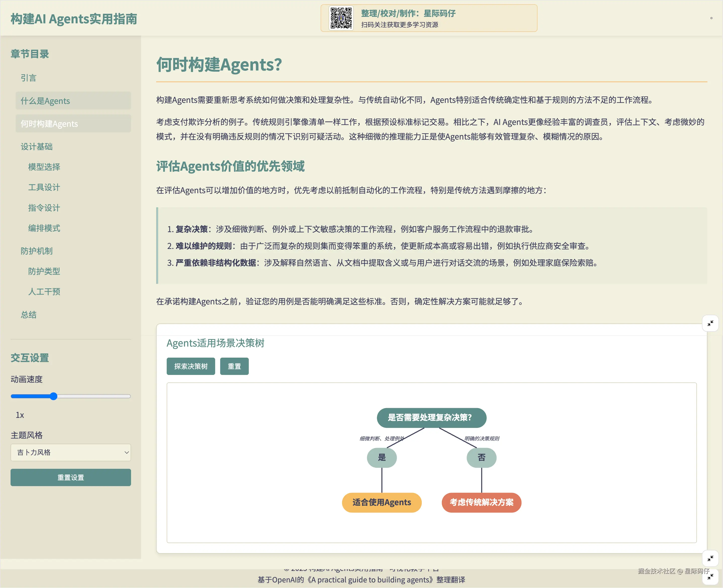Click the 否 node in decision tree
Image resolution: width=723 pixels, height=588 pixels.
click(481, 458)
